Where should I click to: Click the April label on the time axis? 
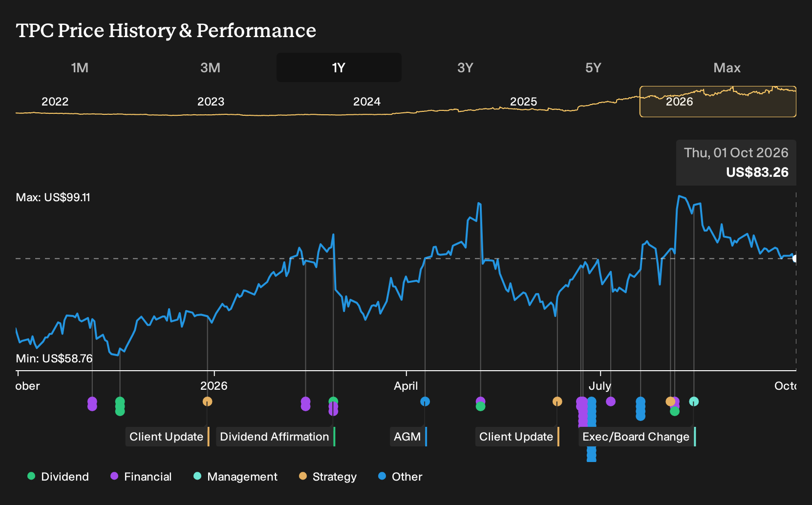point(406,386)
